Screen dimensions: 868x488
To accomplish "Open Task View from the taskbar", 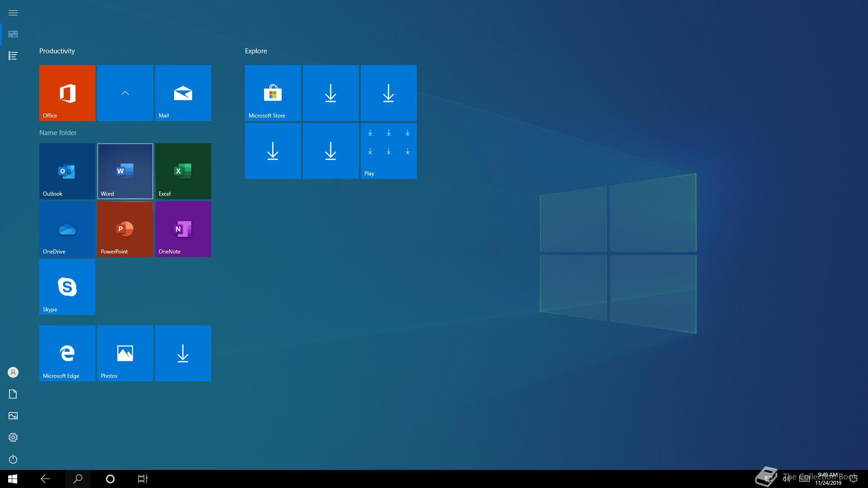I will tap(143, 479).
